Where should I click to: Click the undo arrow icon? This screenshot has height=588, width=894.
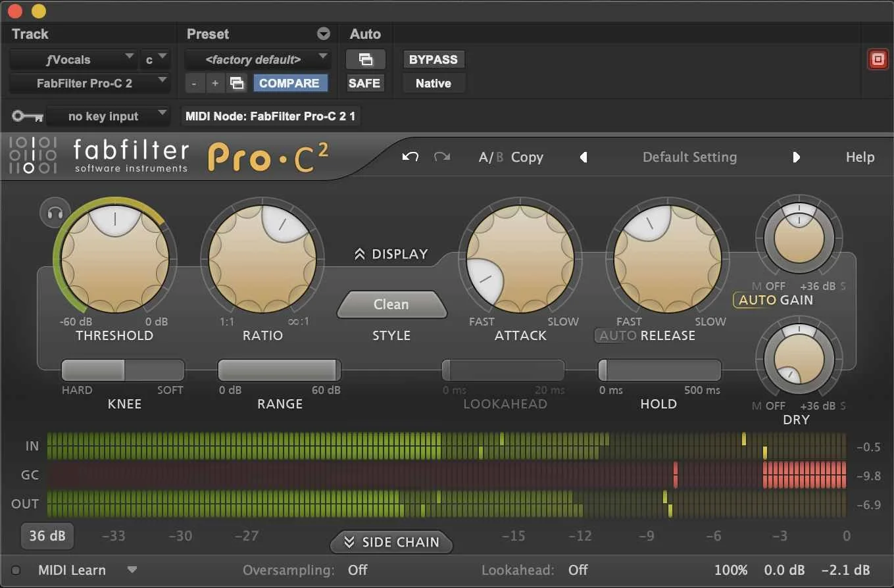point(409,157)
